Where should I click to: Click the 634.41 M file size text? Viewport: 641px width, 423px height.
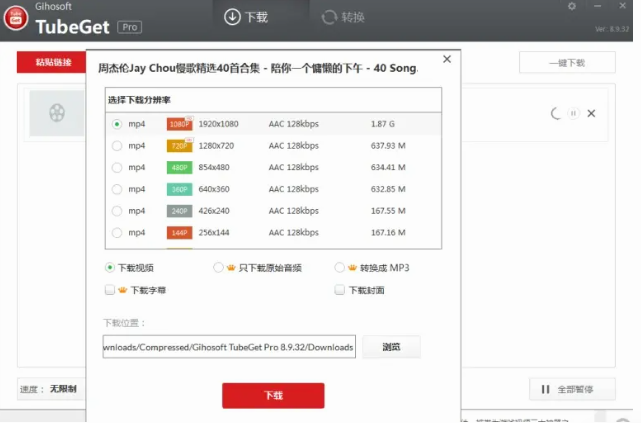click(388, 167)
